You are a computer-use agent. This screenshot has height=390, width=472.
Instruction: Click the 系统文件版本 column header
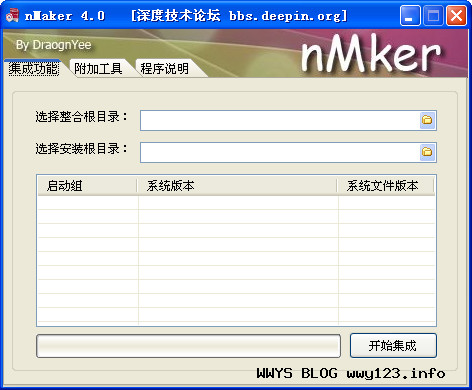[x=386, y=186]
